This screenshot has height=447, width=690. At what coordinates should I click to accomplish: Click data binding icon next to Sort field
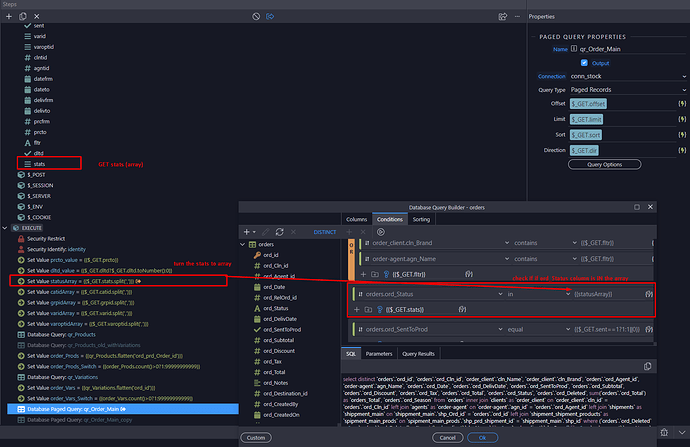(x=682, y=135)
